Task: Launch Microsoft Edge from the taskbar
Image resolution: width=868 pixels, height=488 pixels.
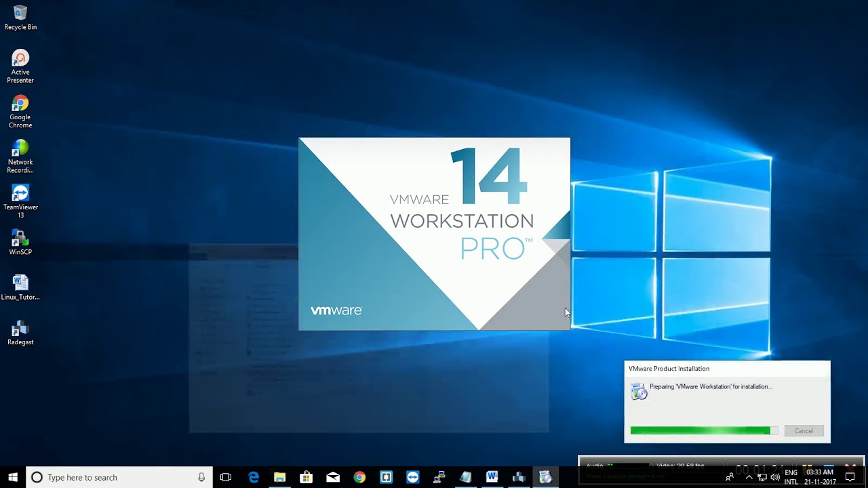Action: (x=254, y=477)
